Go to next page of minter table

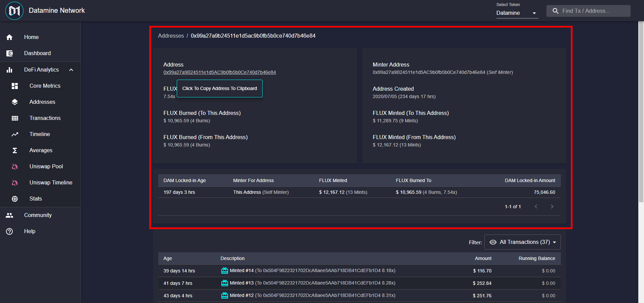point(552,207)
